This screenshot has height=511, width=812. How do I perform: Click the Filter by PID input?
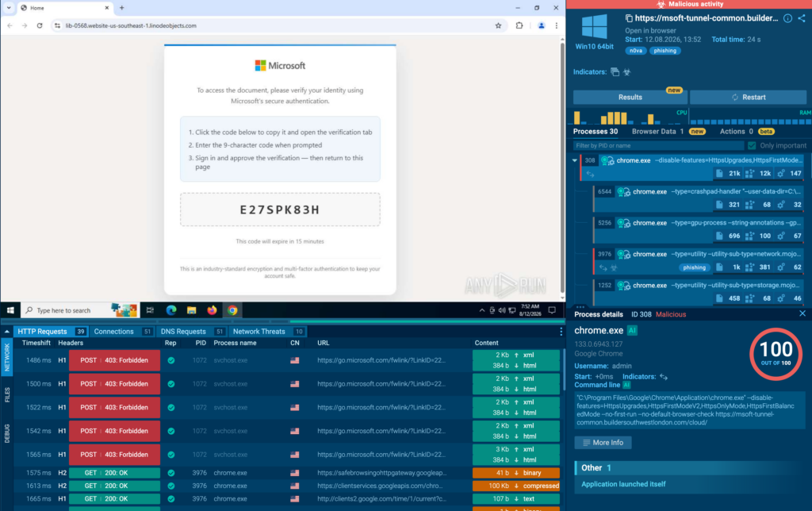click(658, 146)
